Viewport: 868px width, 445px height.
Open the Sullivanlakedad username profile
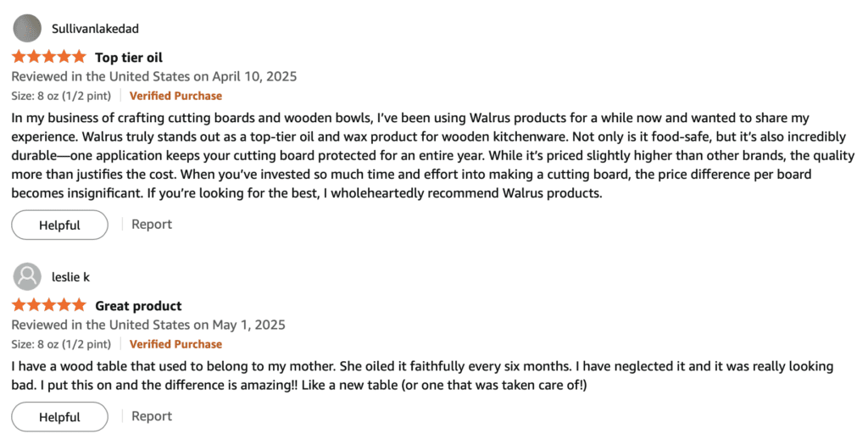95,29
